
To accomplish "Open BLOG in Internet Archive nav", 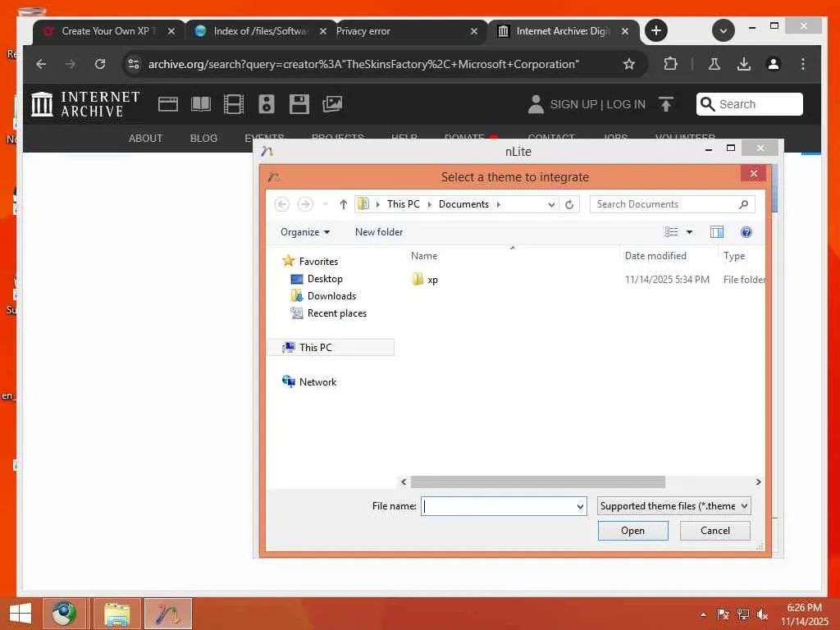I will pyautogui.click(x=203, y=138).
